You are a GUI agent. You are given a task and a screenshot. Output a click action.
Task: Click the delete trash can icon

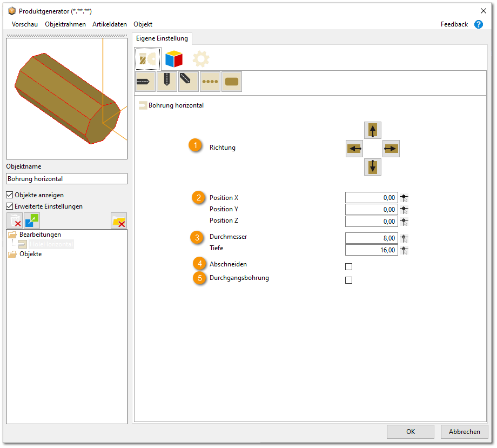coord(15,220)
